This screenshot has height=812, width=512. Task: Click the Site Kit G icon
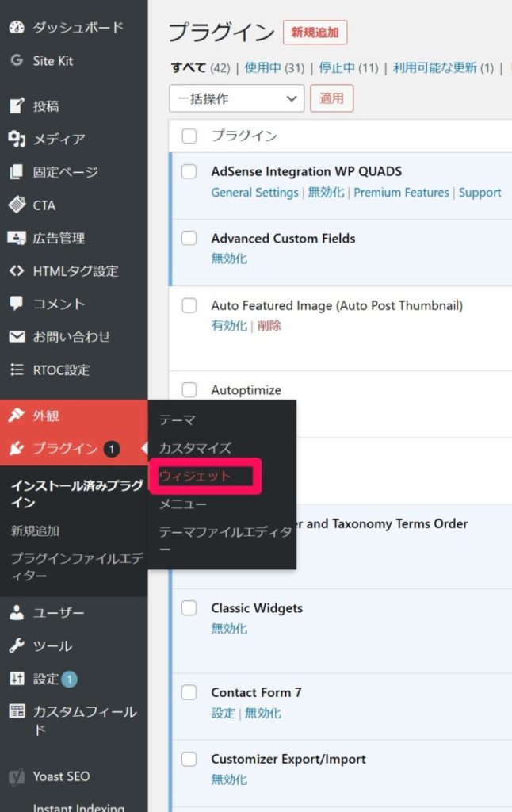(17, 60)
